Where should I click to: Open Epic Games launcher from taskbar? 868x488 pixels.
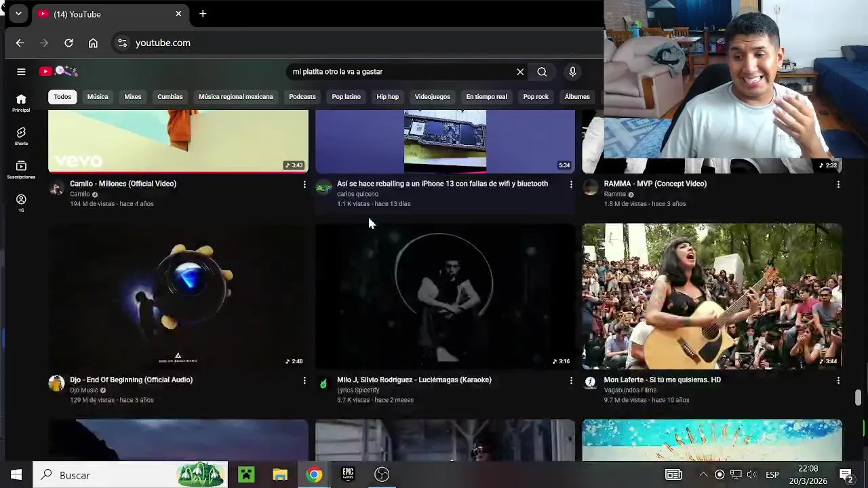348,474
